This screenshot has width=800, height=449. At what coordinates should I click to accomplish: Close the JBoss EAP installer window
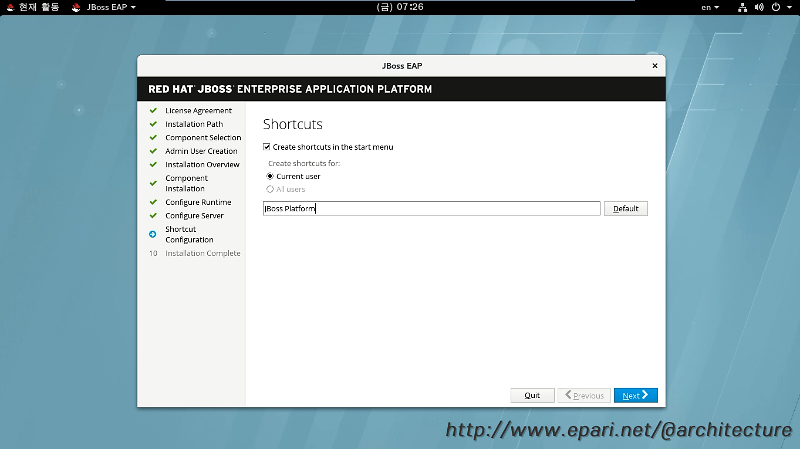click(655, 66)
